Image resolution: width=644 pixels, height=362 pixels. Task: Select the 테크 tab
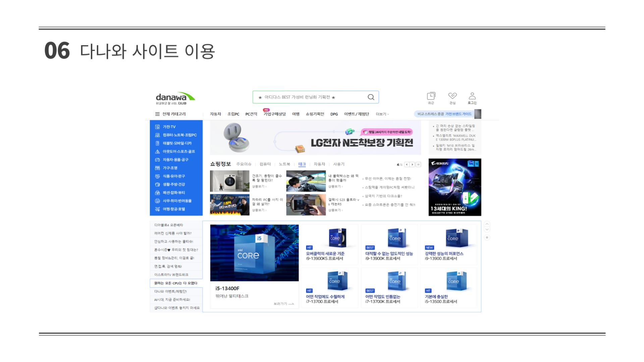302,164
